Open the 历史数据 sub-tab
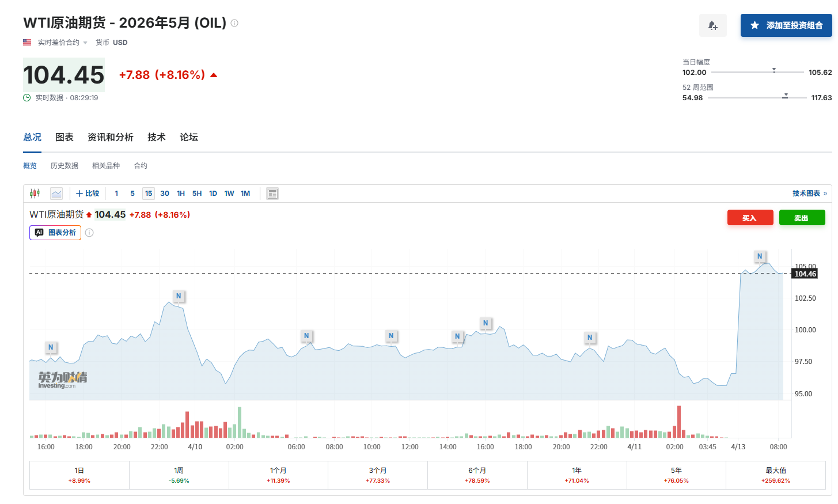 (65, 166)
